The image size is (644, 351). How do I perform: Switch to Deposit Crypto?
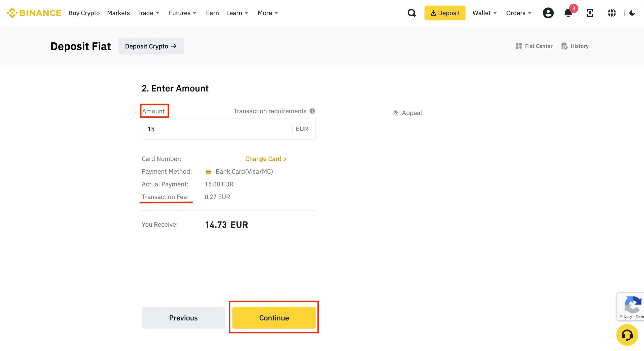(x=151, y=46)
